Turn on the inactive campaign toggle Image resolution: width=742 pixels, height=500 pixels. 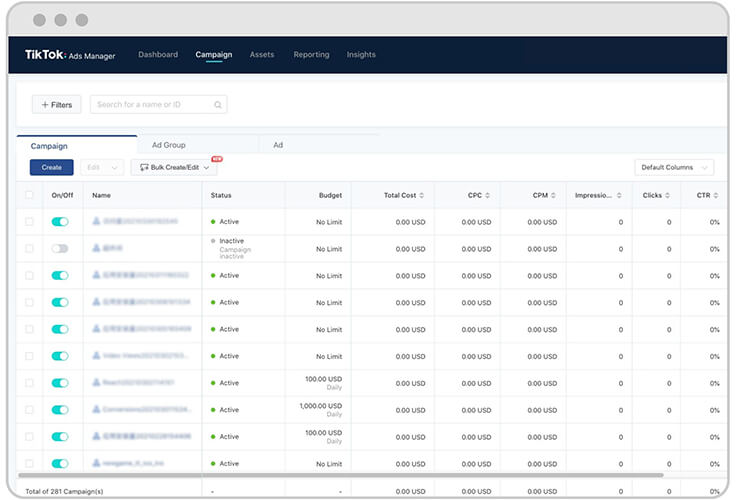pos(60,248)
